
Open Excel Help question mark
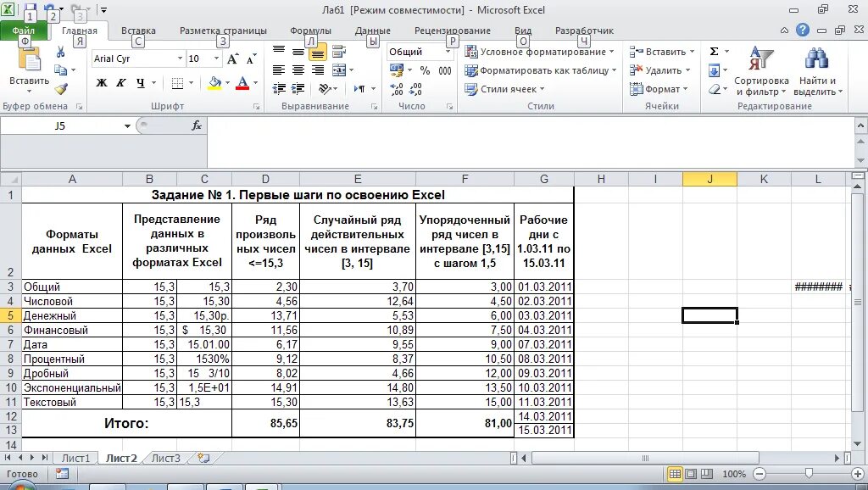(803, 30)
